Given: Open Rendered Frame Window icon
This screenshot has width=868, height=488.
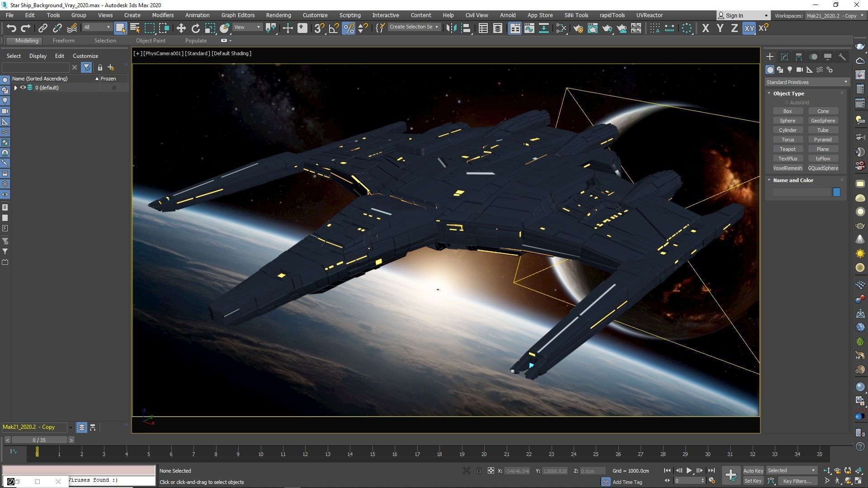Looking at the screenshot, I should [592, 28].
